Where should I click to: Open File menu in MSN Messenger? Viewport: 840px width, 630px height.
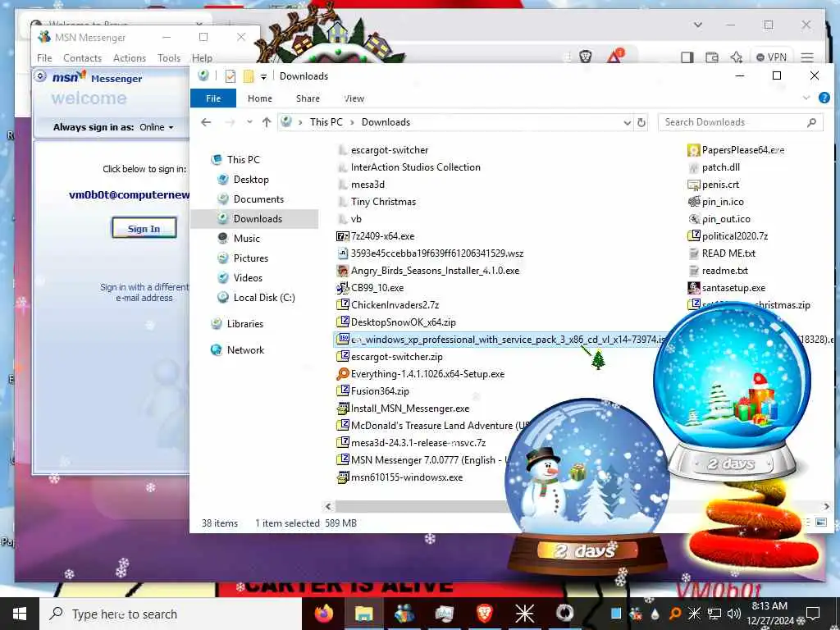tap(44, 58)
